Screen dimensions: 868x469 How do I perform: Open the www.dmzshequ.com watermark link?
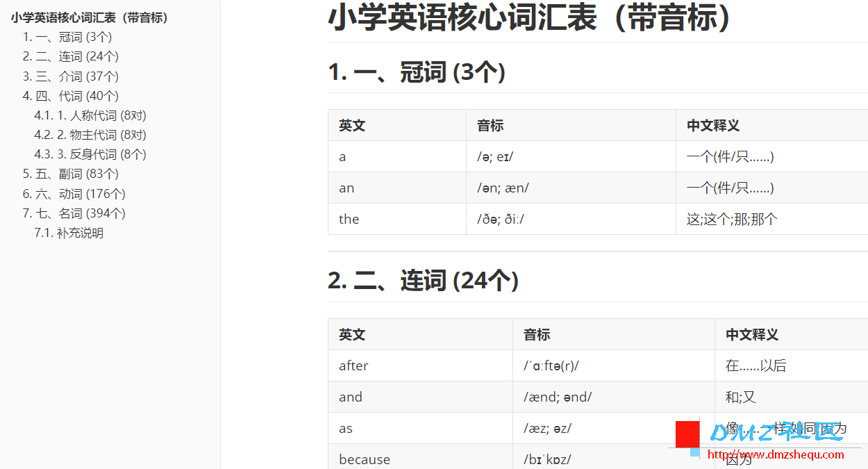pos(775,455)
